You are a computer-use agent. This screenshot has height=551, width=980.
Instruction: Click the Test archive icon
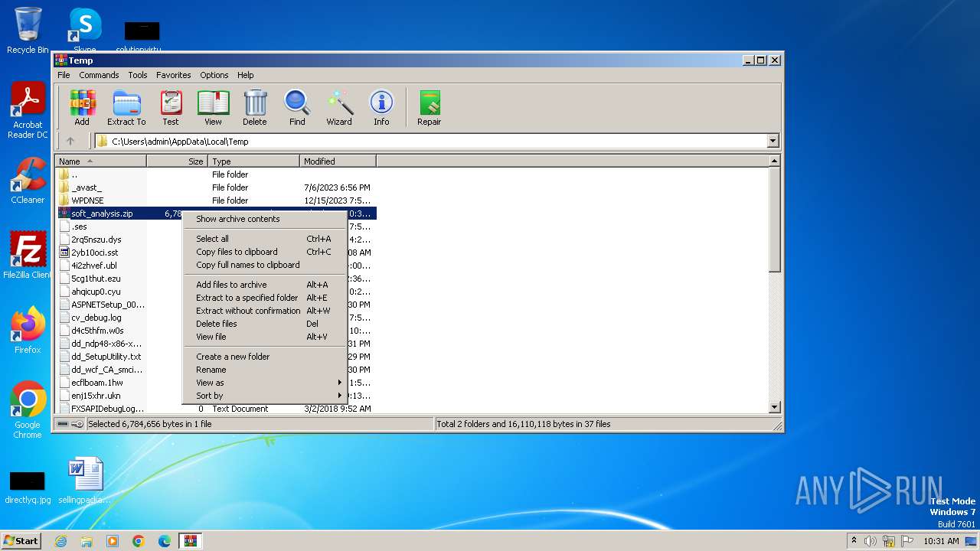[171, 108]
